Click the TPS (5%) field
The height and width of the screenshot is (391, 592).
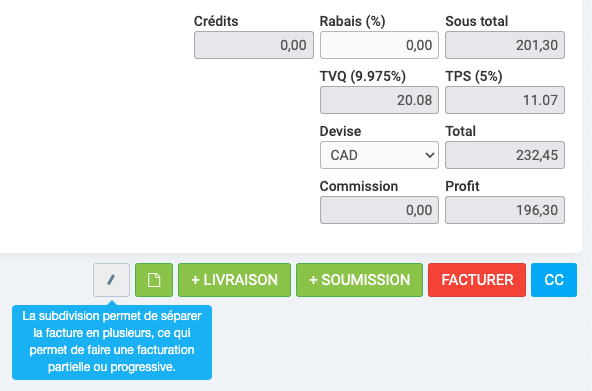[505, 100]
